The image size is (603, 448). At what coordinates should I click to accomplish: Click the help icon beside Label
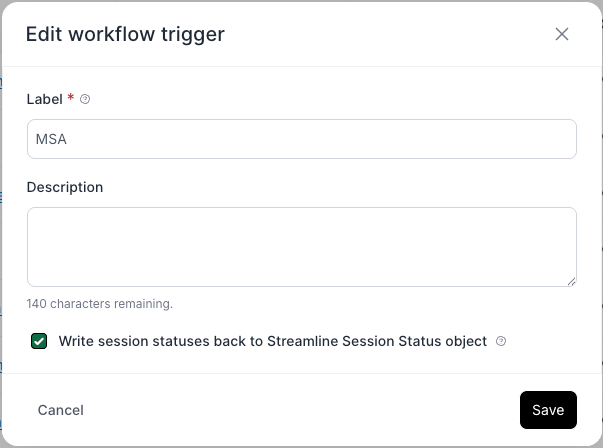pos(85,99)
